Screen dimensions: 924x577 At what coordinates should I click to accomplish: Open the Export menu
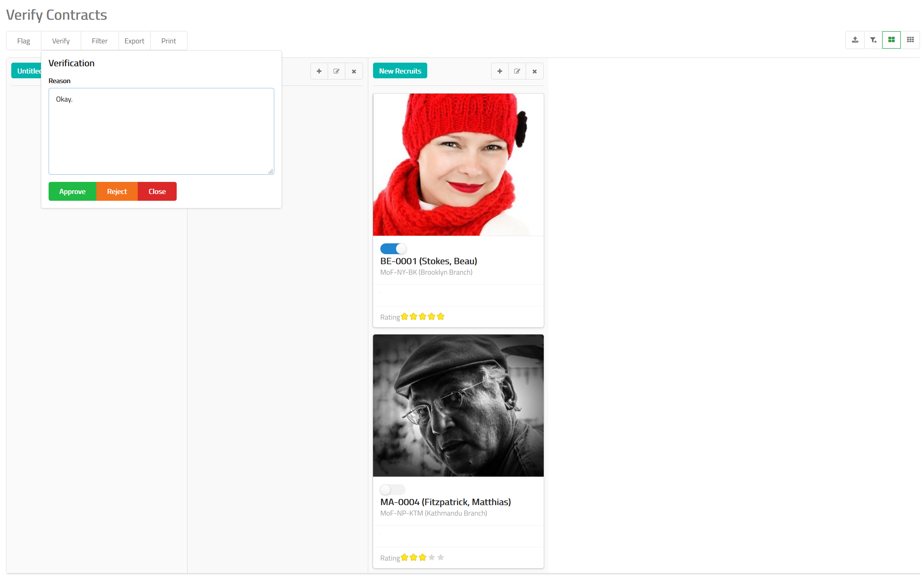(x=134, y=41)
